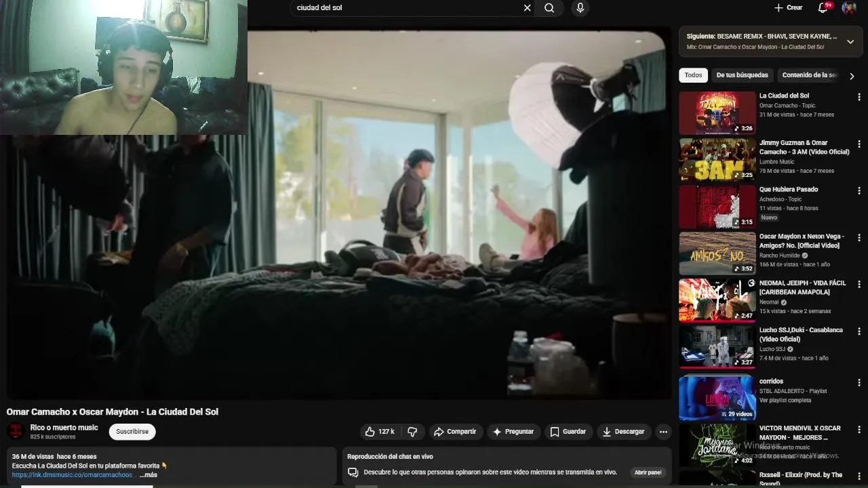Open options for VIDA FÁCIL video
Image resolution: width=868 pixels, height=488 pixels.
coord(859,284)
